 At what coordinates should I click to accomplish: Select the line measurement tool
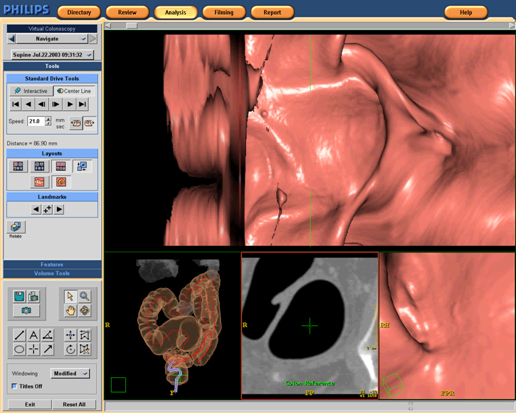19,335
